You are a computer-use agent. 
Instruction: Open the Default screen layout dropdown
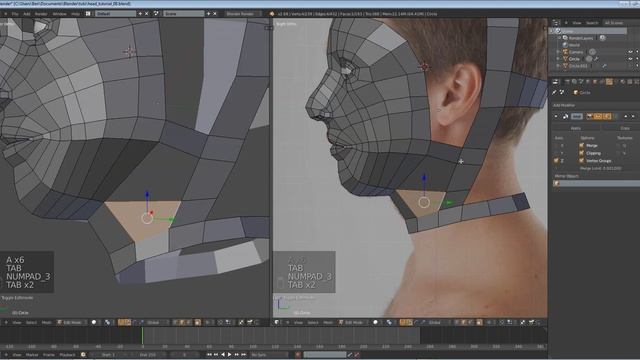click(x=116, y=14)
